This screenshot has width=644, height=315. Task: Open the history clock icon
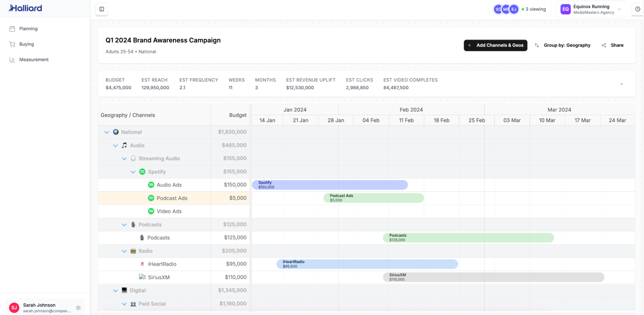[x=637, y=9]
